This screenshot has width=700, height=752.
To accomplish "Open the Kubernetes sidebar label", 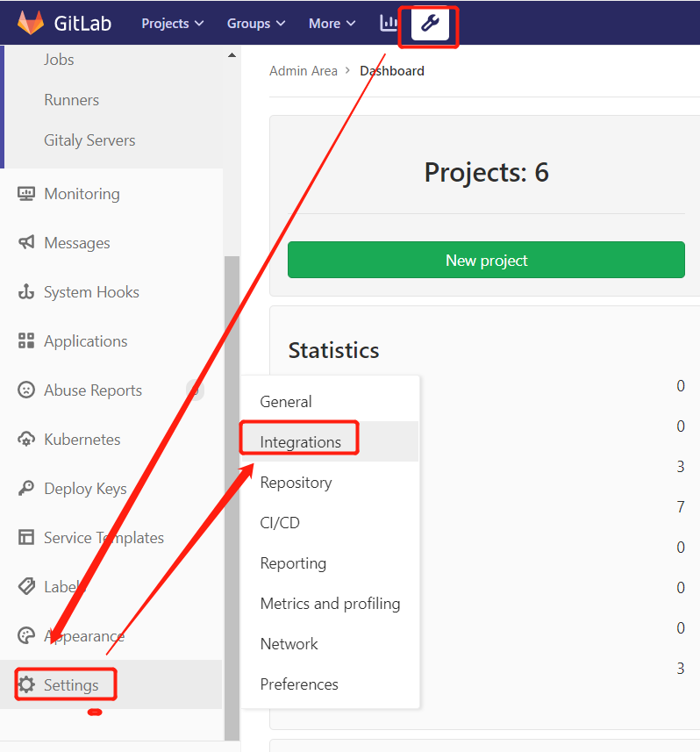I will click(x=82, y=440).
